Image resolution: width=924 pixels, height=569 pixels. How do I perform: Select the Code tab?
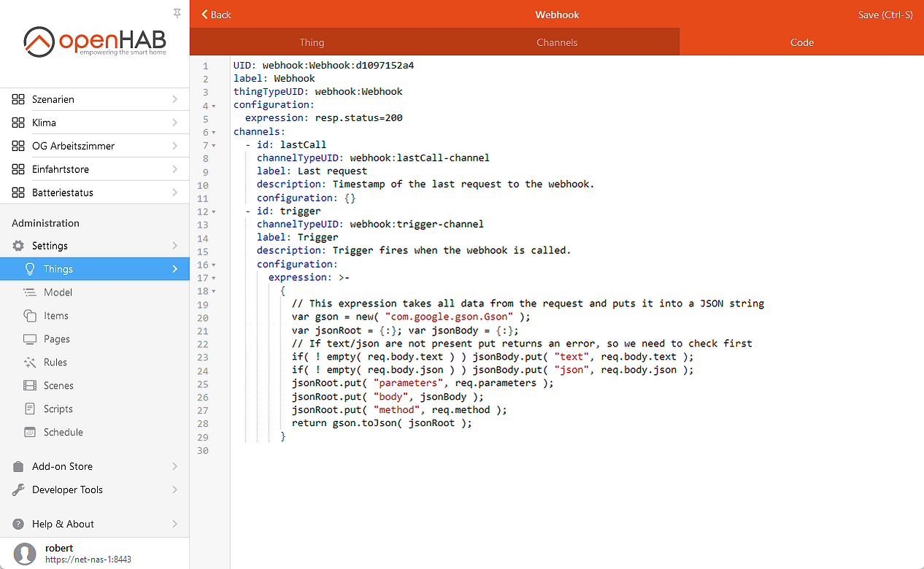point(801,42)
